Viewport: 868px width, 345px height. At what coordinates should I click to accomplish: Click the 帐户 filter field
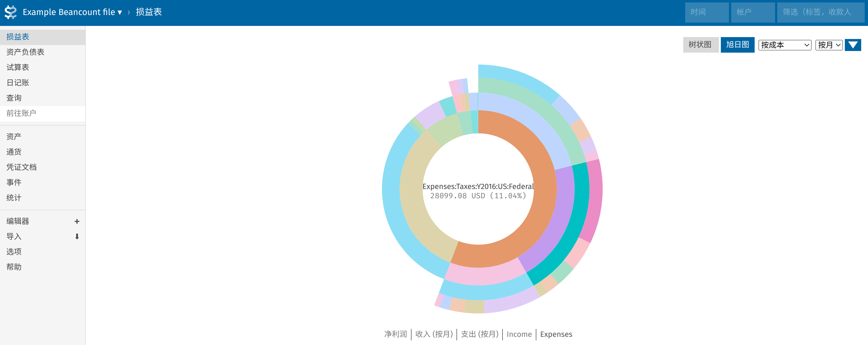pyautogui.click(x=752, y=12)
